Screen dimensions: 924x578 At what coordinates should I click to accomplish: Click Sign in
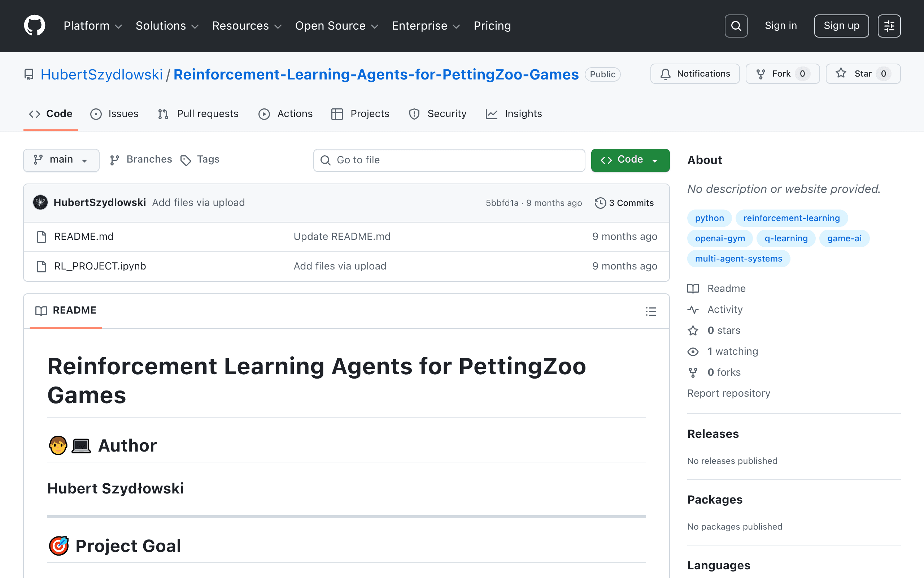pos(781,26)
